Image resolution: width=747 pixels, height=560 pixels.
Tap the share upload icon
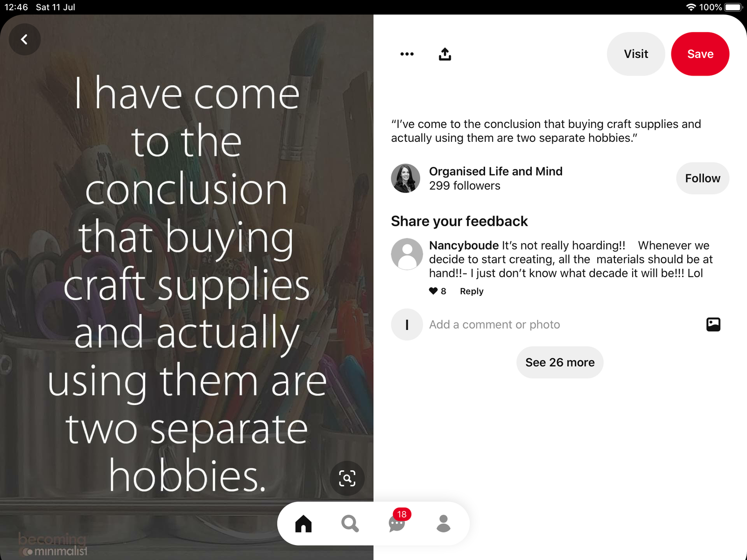(445, 54)
